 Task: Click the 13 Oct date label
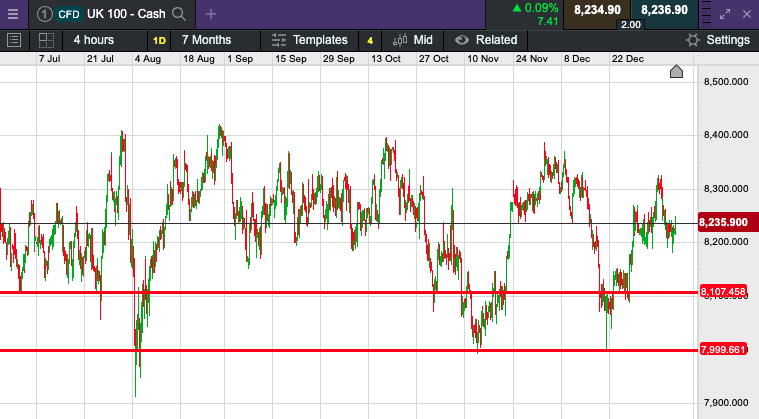tap(386, 59)
